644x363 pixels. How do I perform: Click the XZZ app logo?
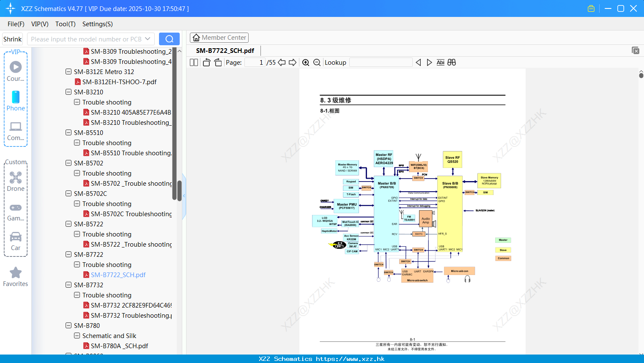coord(11,8)
